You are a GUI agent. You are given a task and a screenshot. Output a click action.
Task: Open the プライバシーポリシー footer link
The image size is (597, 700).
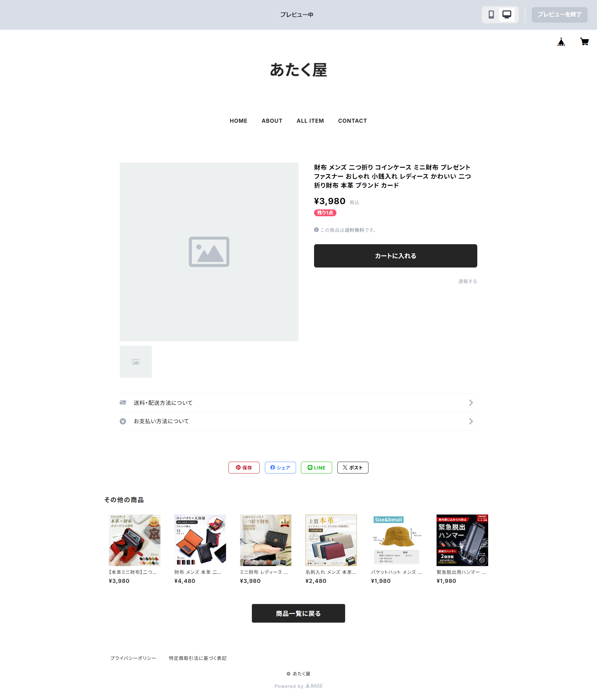tap(133, 658)
